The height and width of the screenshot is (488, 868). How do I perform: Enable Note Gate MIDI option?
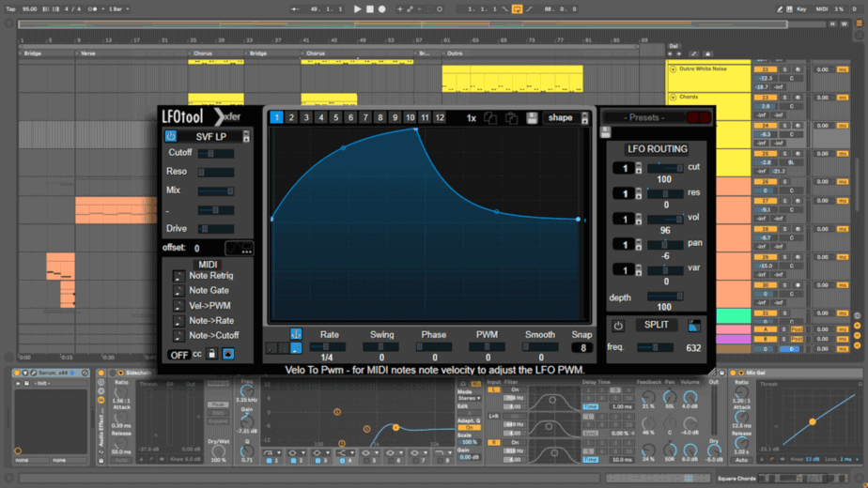pyautogui.click(x=178, y=291)
